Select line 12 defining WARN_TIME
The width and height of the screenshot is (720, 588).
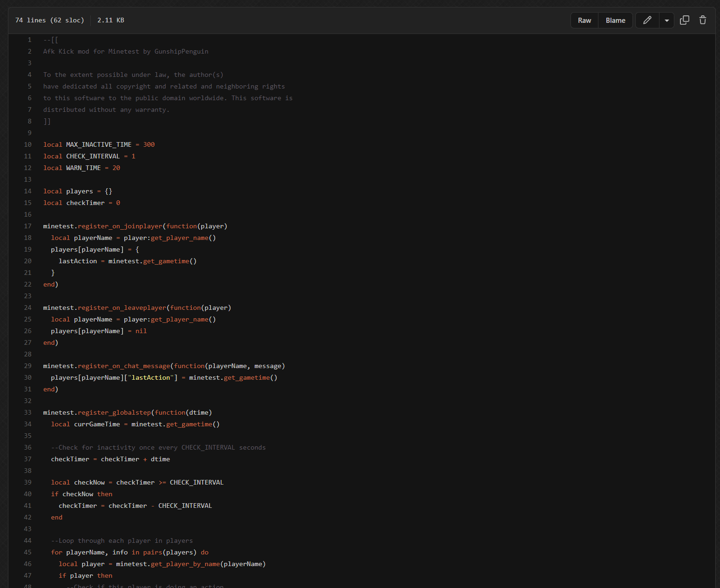(x=28, y=168)
